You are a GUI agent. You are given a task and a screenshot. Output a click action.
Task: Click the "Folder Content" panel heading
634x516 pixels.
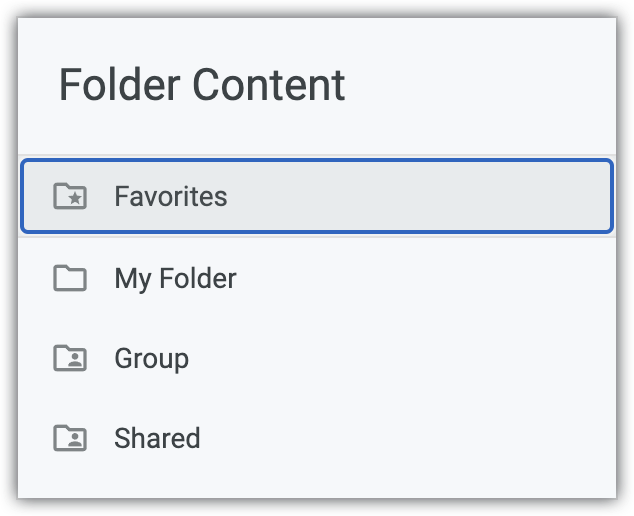(202, 85)
